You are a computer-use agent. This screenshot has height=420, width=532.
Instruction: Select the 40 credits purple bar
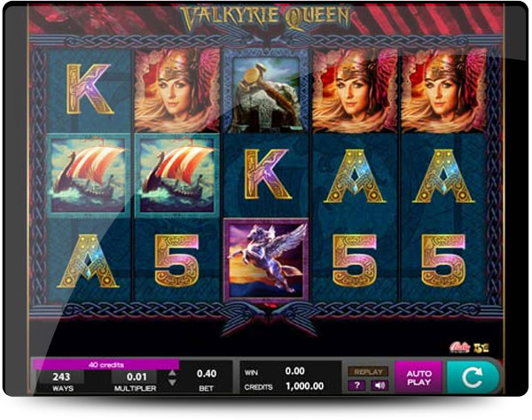pyautogui.click(x=106, y=365)
